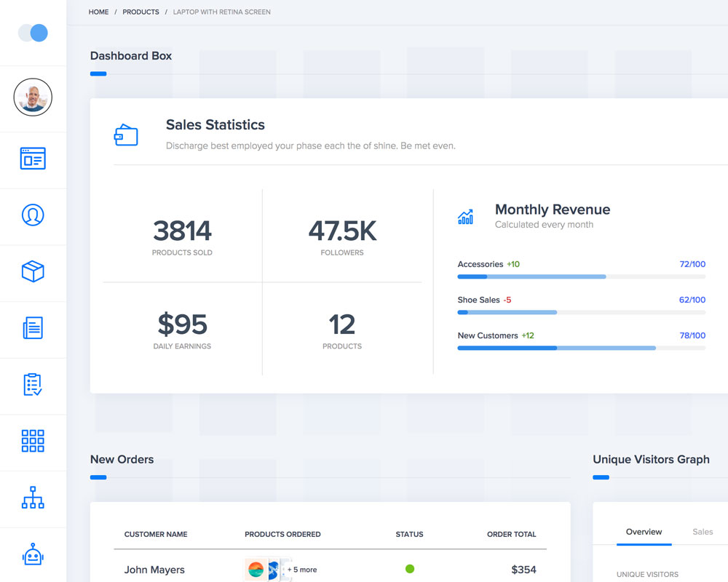Go to HOME in the breadcrumb
The width and height of the screenshot is (728, 582).
(98, 12)
